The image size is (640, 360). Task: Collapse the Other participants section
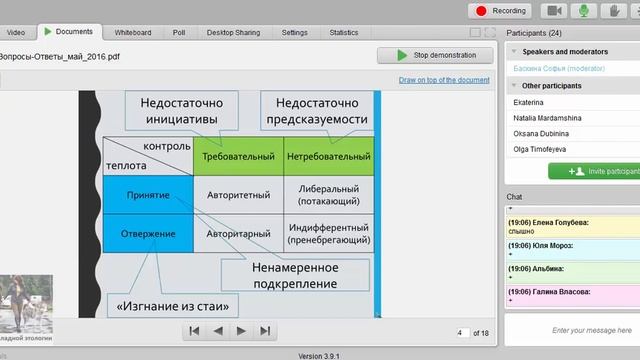click(514, 86)
